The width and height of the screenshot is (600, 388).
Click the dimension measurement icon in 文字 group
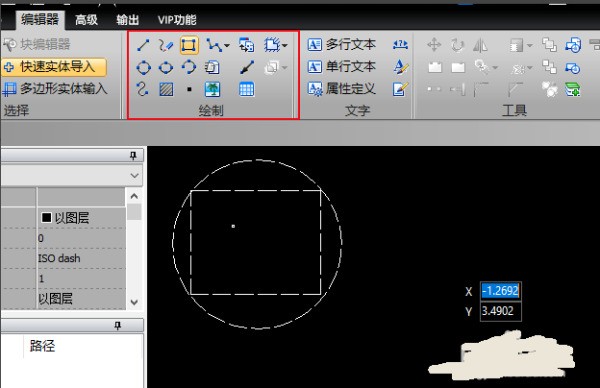(400, 45)
